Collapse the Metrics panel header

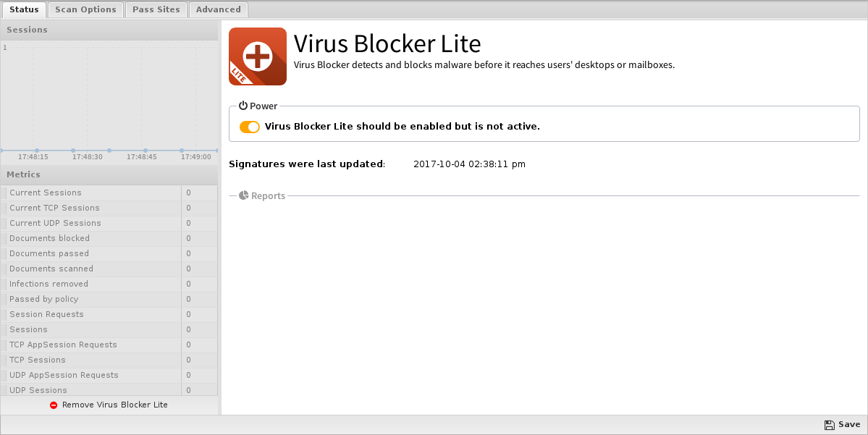pos(109,175)
